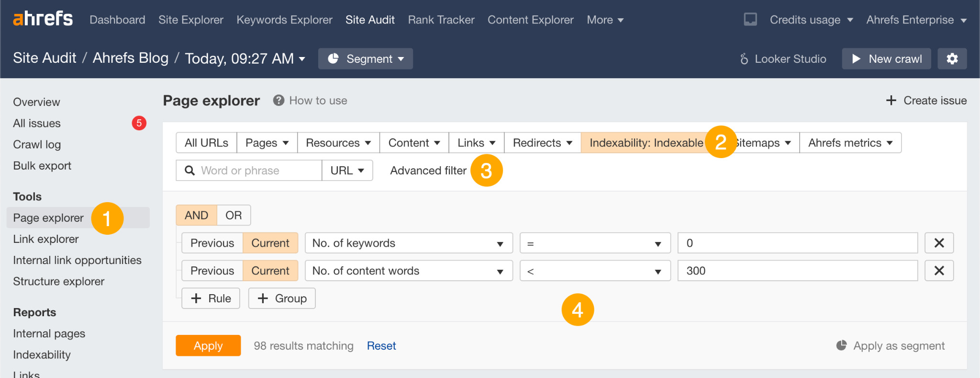The image size is (980, 378).
Task: Open the No. of keywords field dropdown
Action: pos(409,243)
